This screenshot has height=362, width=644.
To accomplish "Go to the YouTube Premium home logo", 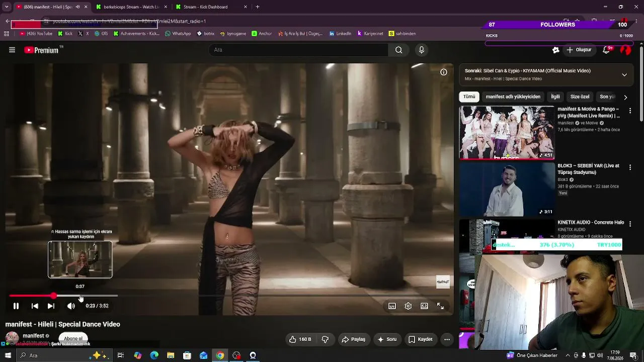I will 41,50.
